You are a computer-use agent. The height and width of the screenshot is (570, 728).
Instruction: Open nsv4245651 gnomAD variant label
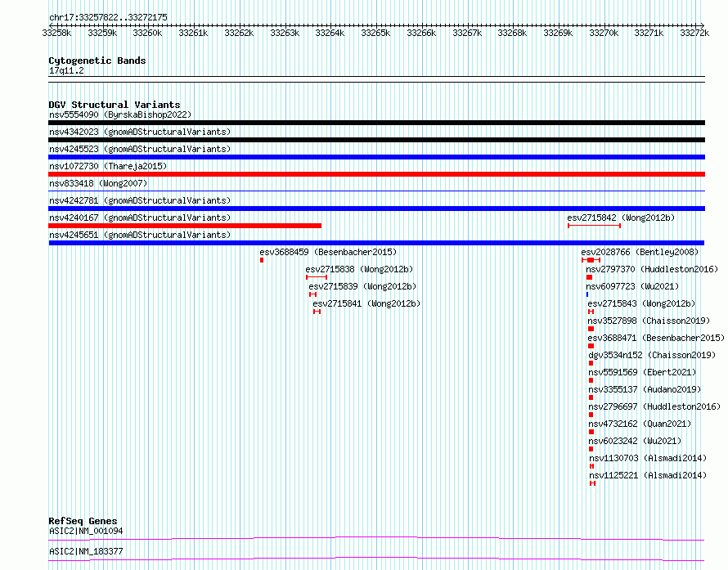140,235
